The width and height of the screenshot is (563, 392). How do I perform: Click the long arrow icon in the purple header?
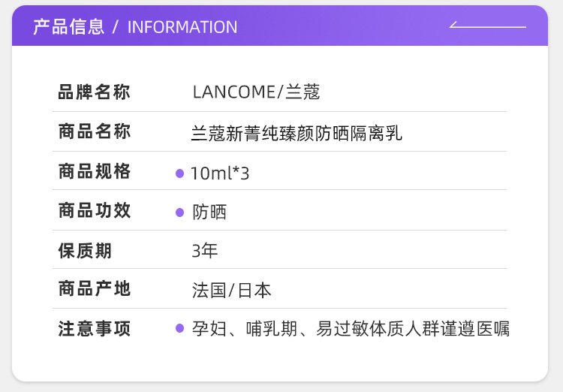click(488, 26)
